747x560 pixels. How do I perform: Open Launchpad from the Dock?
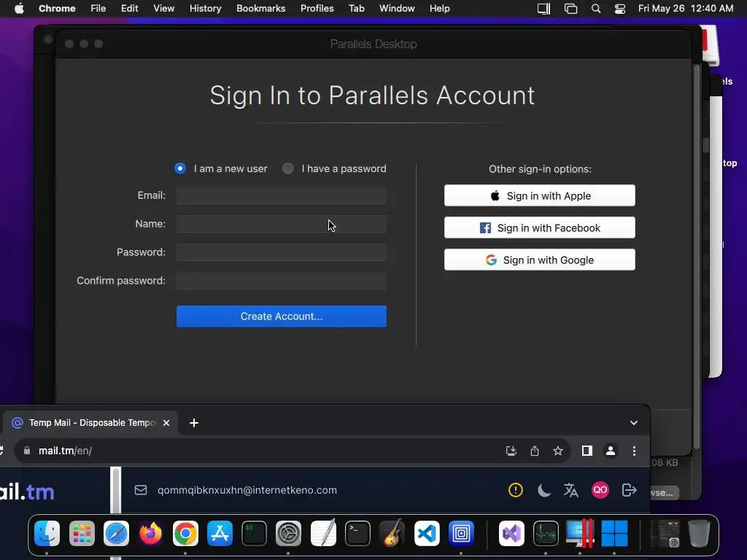point(82,533)
